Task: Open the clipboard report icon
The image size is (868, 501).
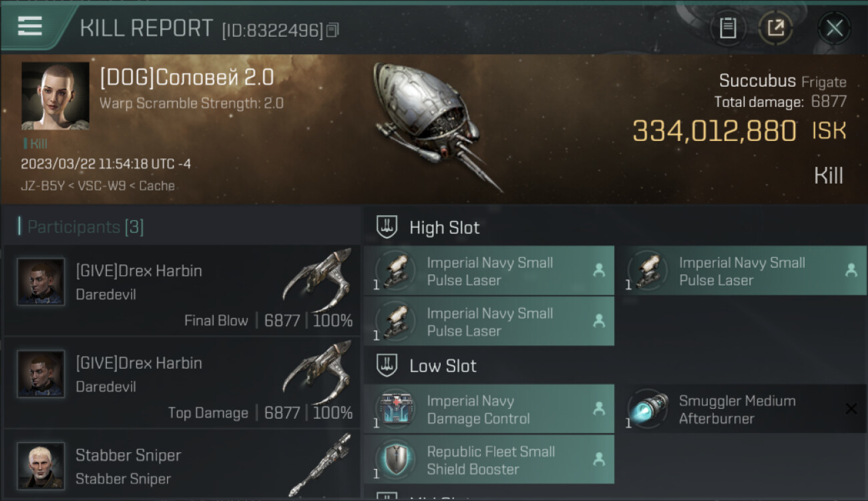Action: point(728,28)
